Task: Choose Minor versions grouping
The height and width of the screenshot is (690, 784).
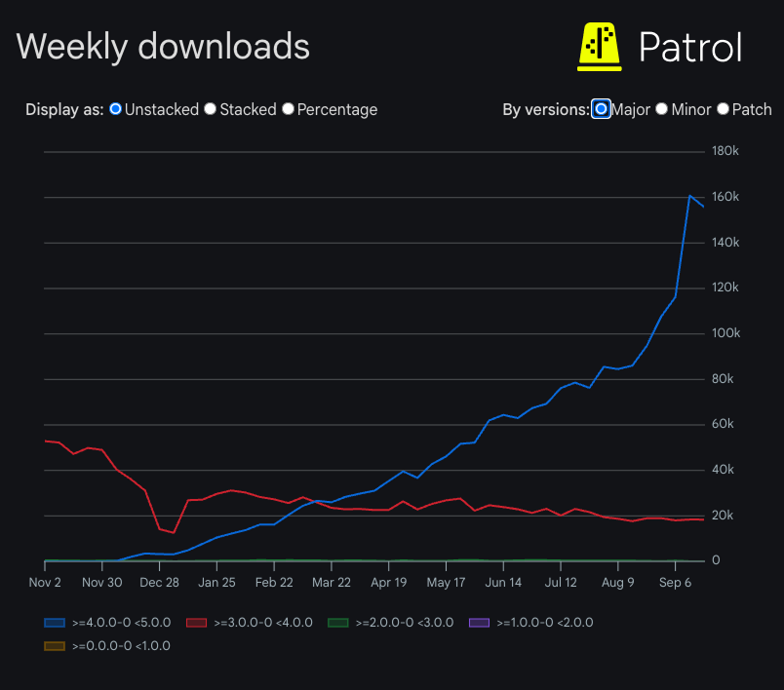Action: click(x=661, y=109)
